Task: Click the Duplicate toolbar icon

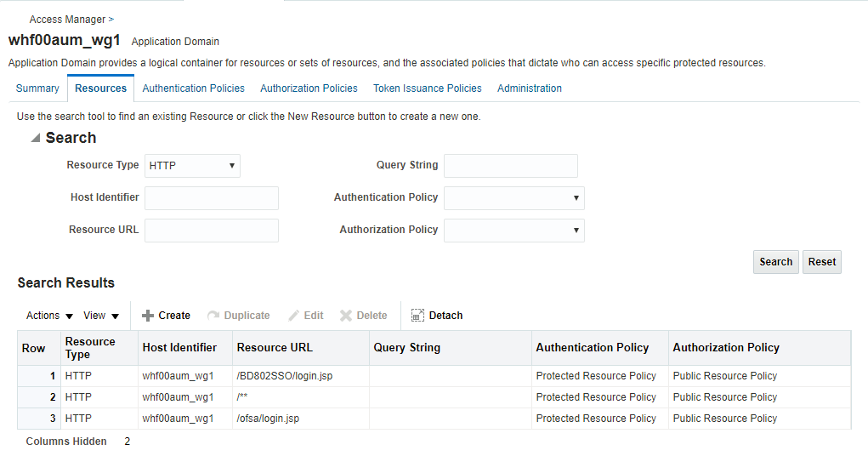Action: (x=213, y=316)
